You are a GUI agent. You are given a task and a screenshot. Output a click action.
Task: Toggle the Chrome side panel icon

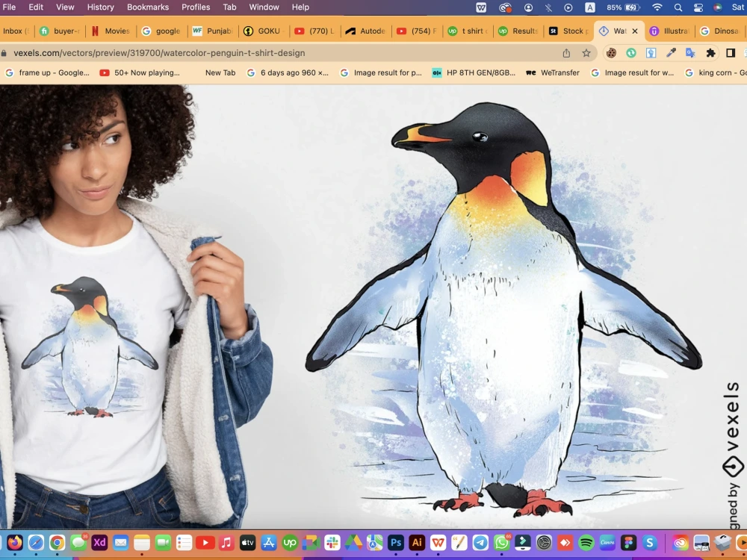click(731, 53)
